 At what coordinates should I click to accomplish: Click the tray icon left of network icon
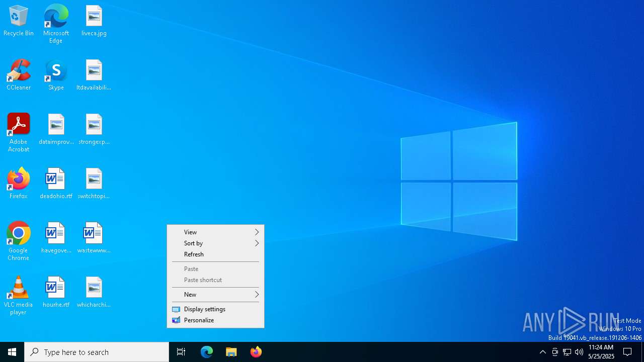click(x=555, y=352)
